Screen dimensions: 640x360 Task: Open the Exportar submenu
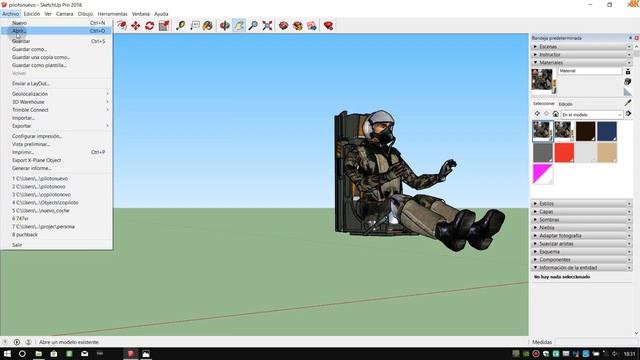(x=56, y=126)
